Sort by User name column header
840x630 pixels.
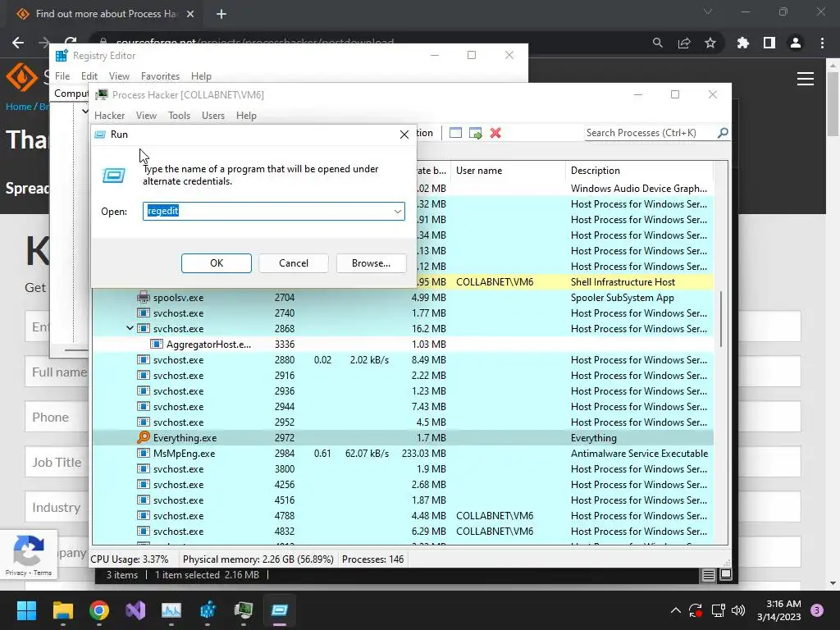[x=508, y=171]
